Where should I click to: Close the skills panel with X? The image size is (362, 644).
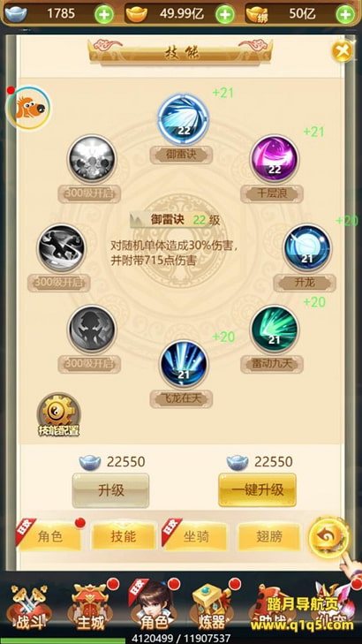click(343, 50)
